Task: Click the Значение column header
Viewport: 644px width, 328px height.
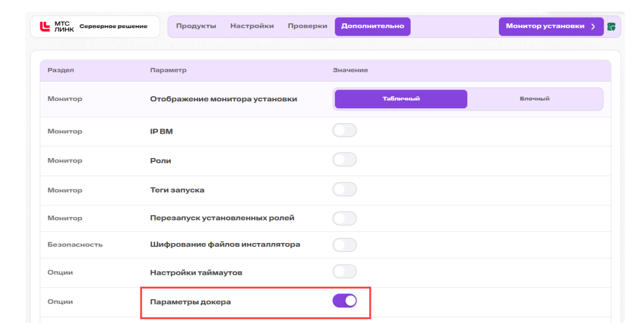Action: (x=350, y=70)
